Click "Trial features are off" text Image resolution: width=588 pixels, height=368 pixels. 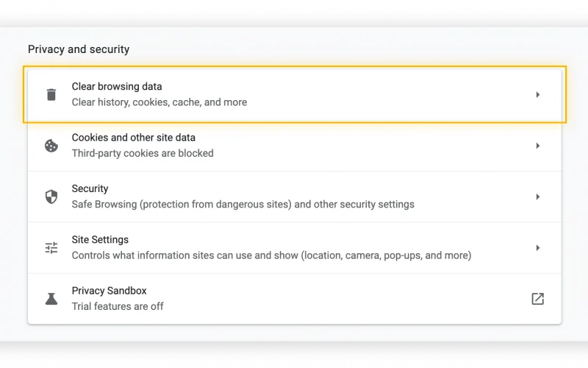pos(118,306)
